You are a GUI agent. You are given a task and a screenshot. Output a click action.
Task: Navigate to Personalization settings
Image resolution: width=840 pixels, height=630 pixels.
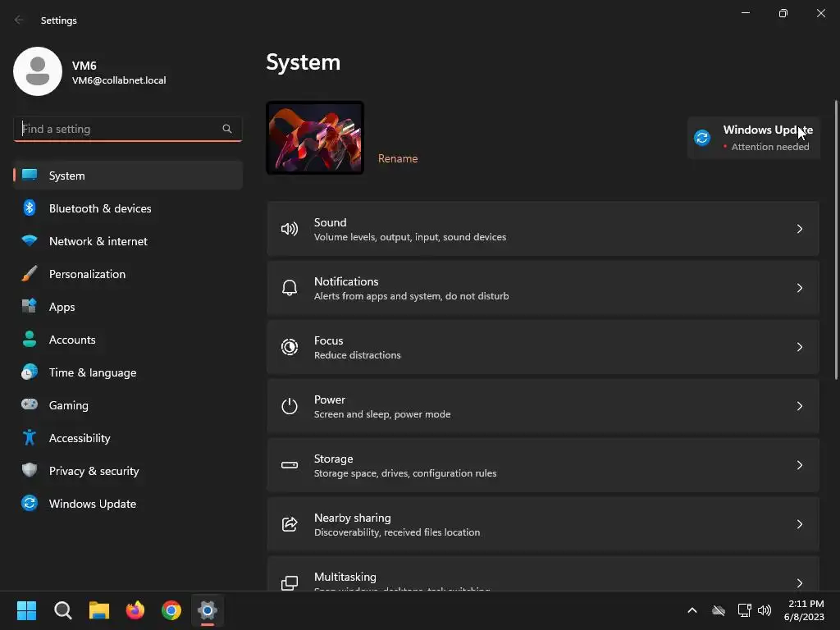click(x=128, y=274)
